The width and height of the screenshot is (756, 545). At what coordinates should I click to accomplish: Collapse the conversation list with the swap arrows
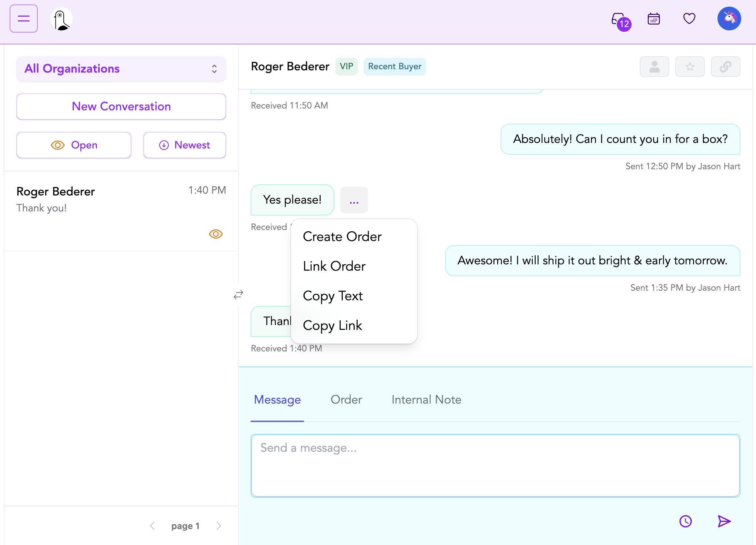pyautogui.click(x=239, y=294)
